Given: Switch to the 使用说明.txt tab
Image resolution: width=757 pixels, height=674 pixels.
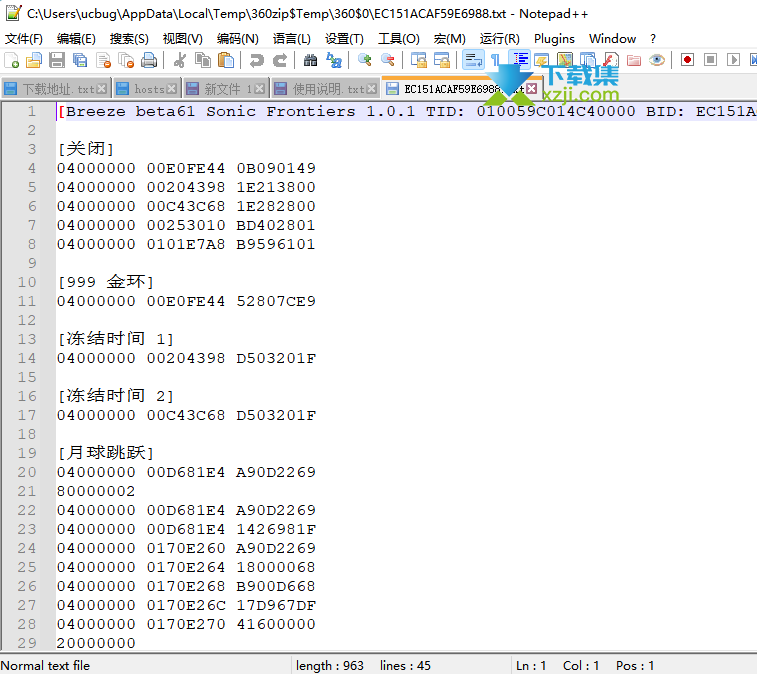Looking at the screenshot, I should [x=325, y=89].
